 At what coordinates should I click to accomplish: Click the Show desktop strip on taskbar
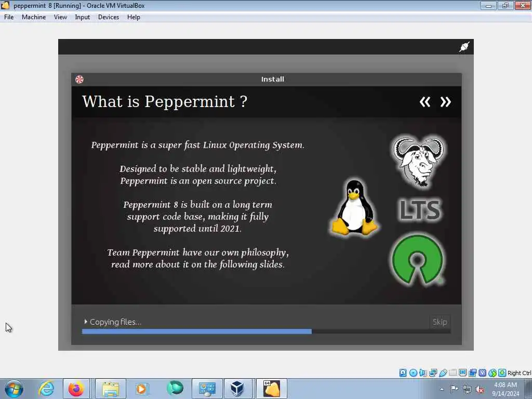(529, 389)
